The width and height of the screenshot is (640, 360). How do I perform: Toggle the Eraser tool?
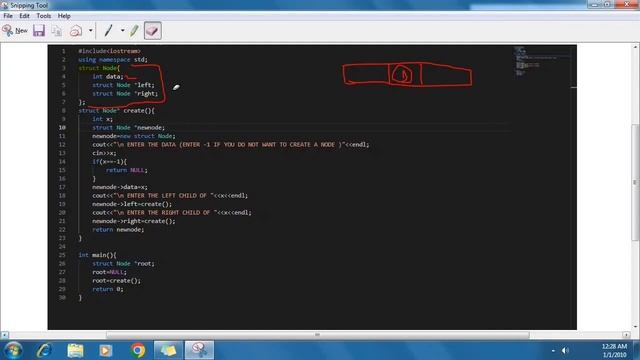click(x=153, y=31)
